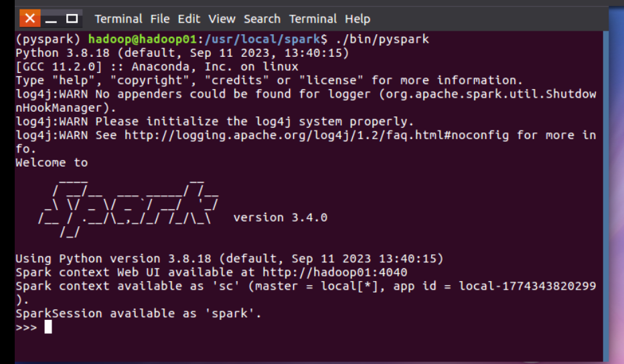
Task: Maximize the terminal window
Action: click(72, 19)
